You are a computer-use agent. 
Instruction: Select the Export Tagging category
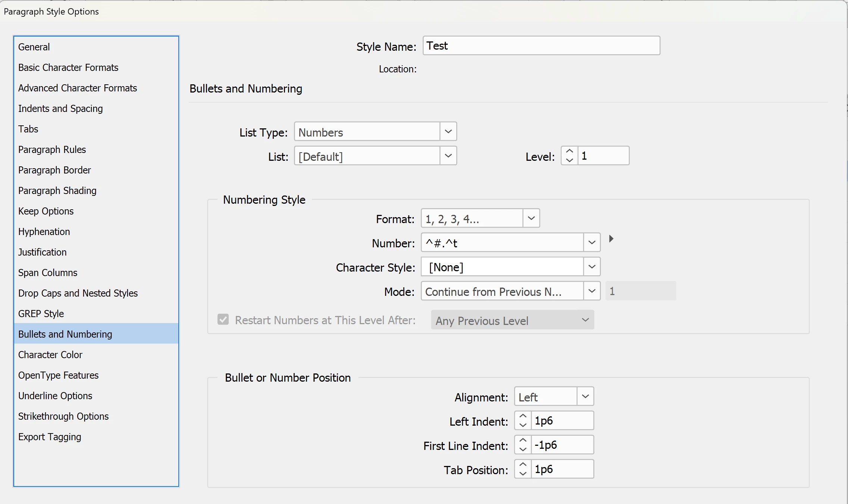50,437
